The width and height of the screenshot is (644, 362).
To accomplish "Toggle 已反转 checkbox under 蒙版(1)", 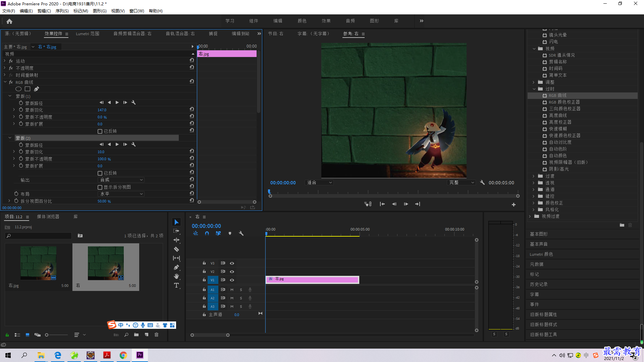I will coord(100,131).
